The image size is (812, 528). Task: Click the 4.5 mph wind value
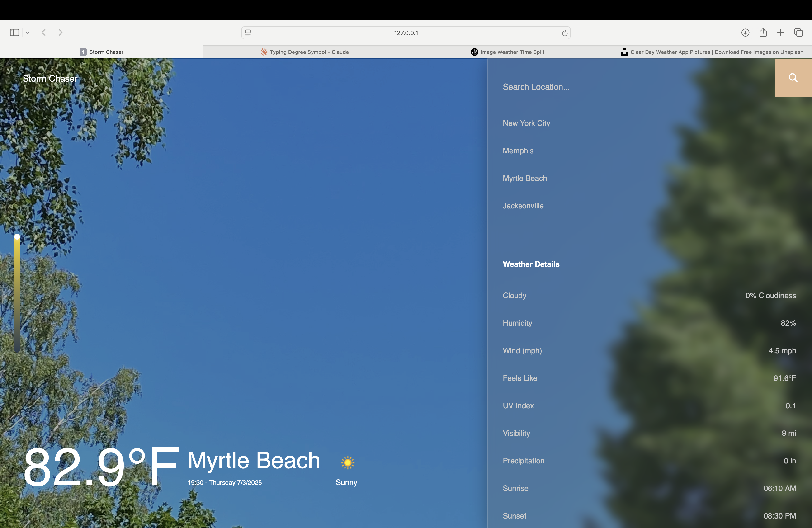[782, 351]
